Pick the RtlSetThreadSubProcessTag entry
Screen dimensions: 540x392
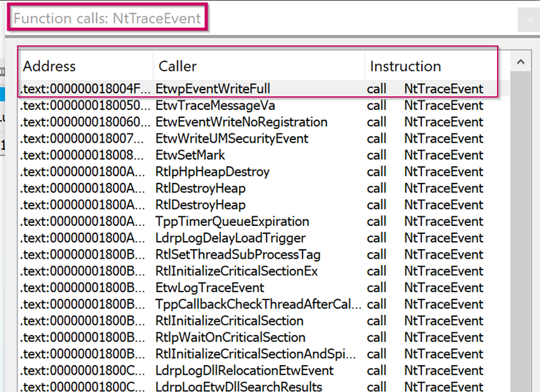tap(238, 255)
